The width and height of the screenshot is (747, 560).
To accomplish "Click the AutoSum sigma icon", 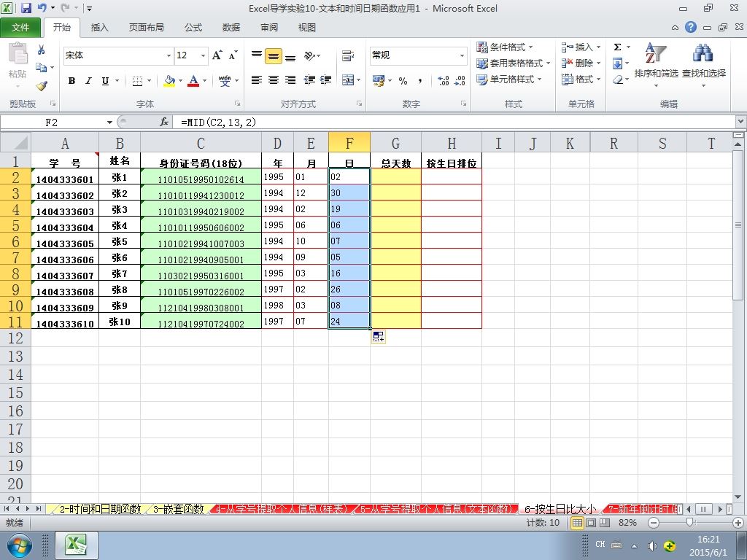I will 617,47.
